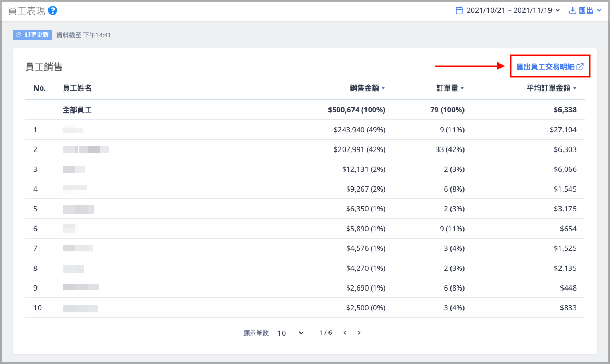
Task: Sort by 訂單量 column header
Action: (x=450, y=89)
